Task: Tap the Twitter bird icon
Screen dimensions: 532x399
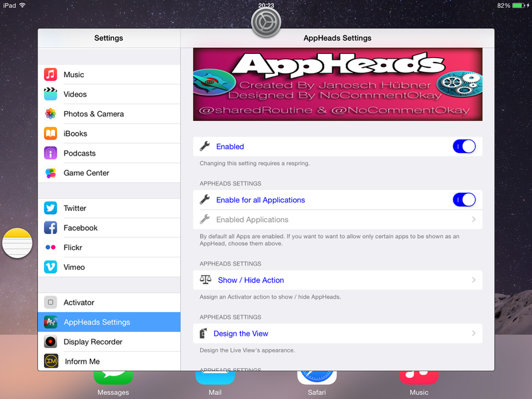Action: pos(51,208)
